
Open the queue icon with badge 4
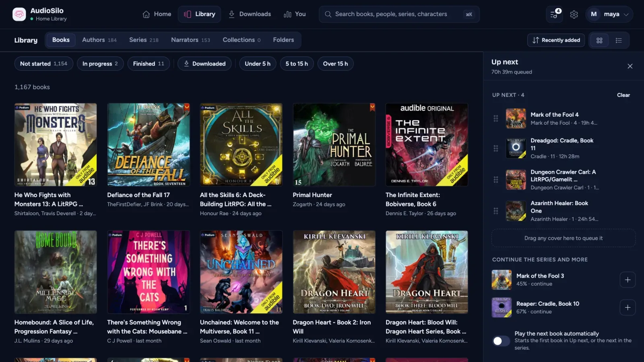point(554,14)
